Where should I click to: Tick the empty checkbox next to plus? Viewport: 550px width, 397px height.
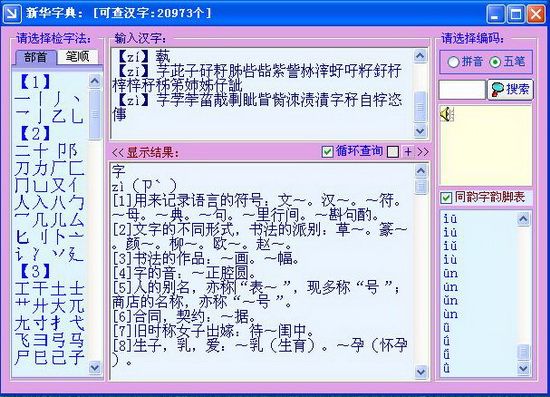tap(393, 152)
